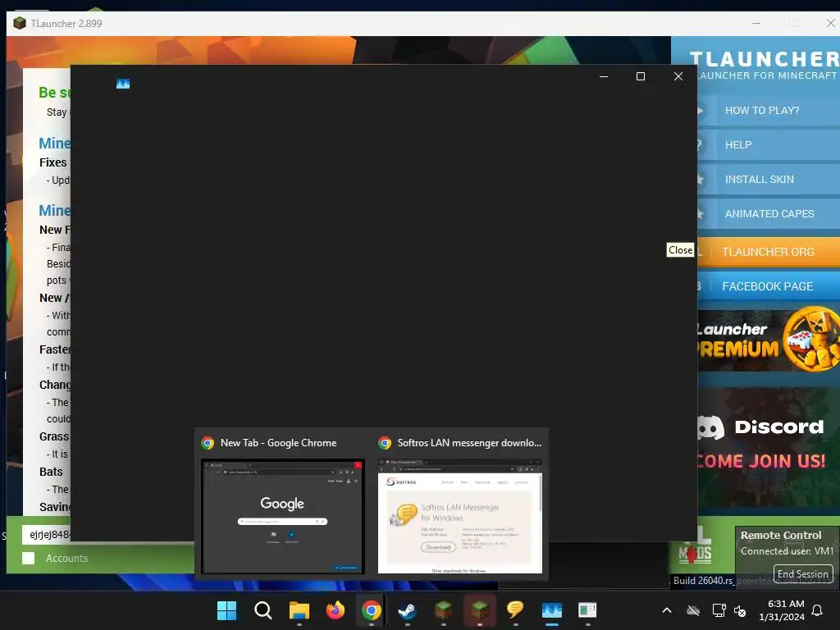Viewport: 840px width, 630px height.
Task: Click the OneDrive cloud tray icon
Action: coord(693,610)
